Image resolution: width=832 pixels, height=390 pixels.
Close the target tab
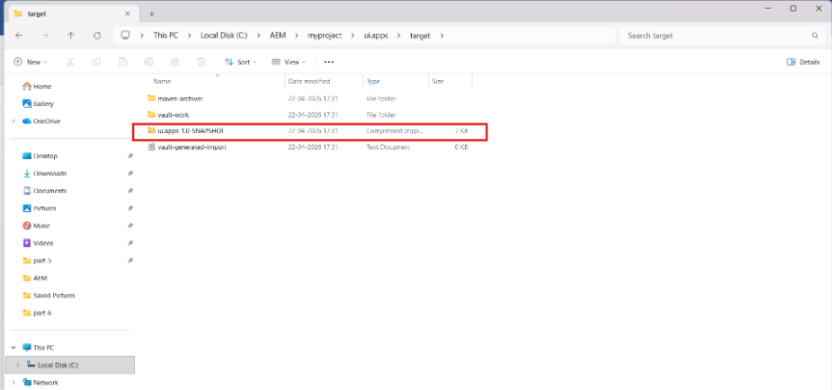pos(127,14)
